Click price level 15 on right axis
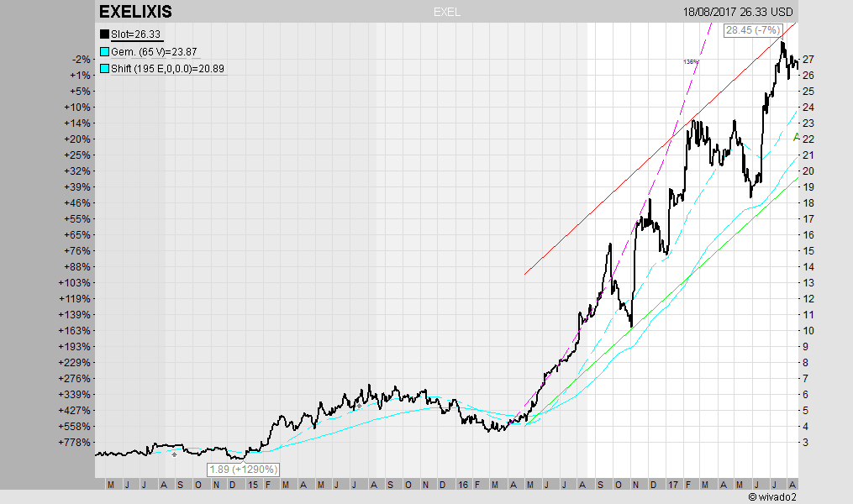The height and width of the screenshot is (504, 853). (x=808, y=251)
